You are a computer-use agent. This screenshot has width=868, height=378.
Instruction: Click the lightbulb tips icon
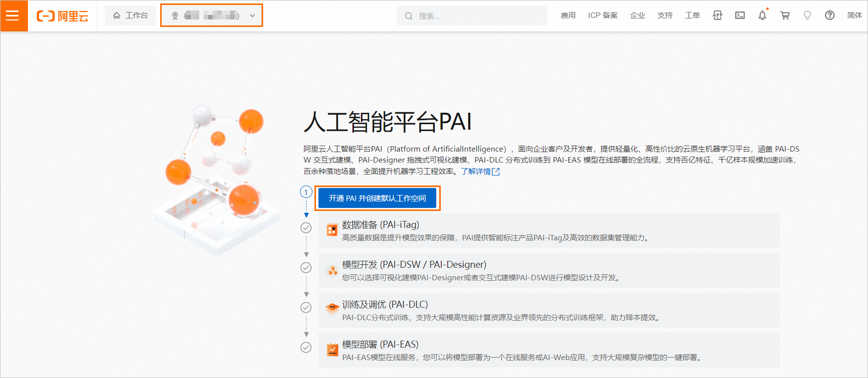(807, 15)
